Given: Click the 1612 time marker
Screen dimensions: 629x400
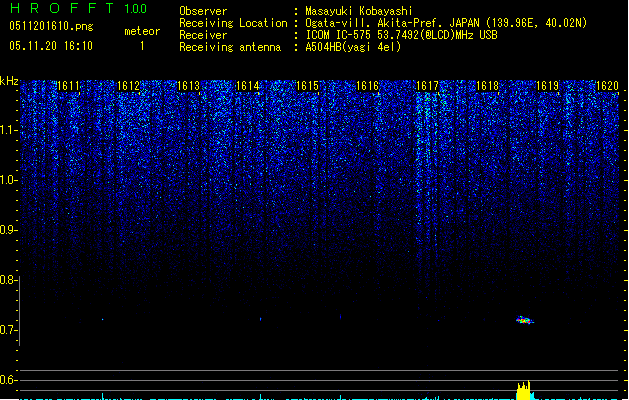Looking at the screenshot, I should (x=128, y=86).
